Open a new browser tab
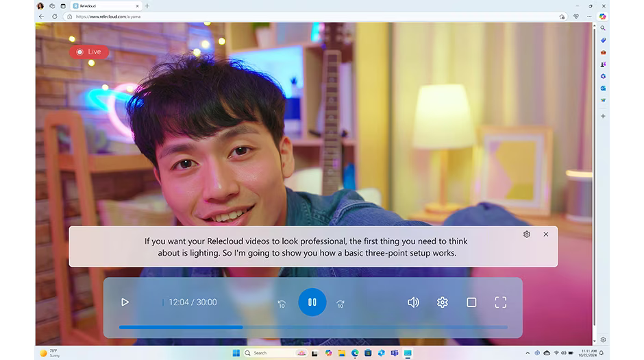 point(147,6)
